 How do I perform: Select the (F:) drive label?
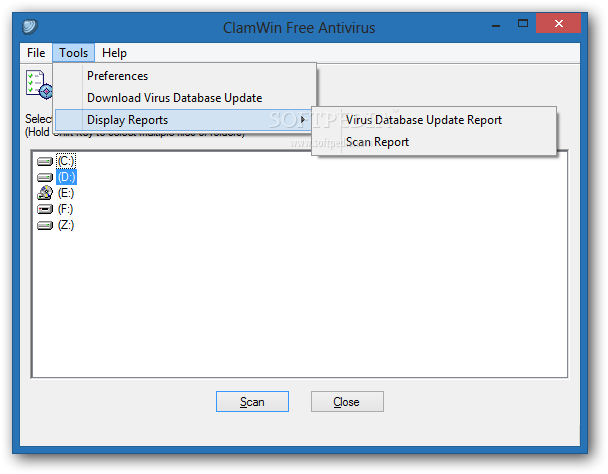66,209
